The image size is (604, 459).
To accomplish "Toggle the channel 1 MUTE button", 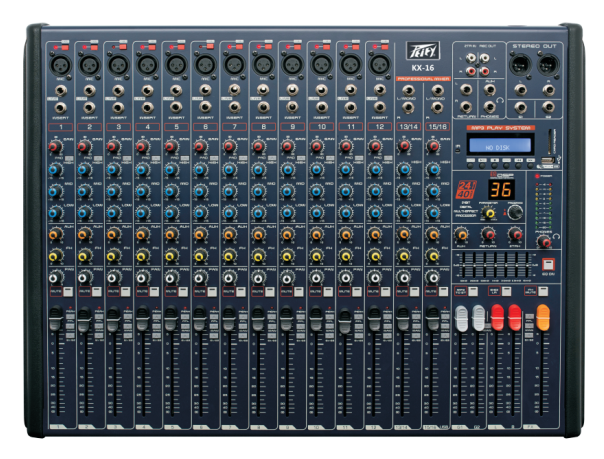I will pos(68,292).
